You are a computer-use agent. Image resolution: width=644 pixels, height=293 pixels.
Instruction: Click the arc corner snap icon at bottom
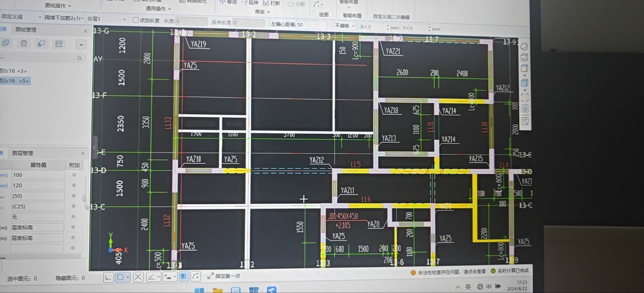coord(196,277)
